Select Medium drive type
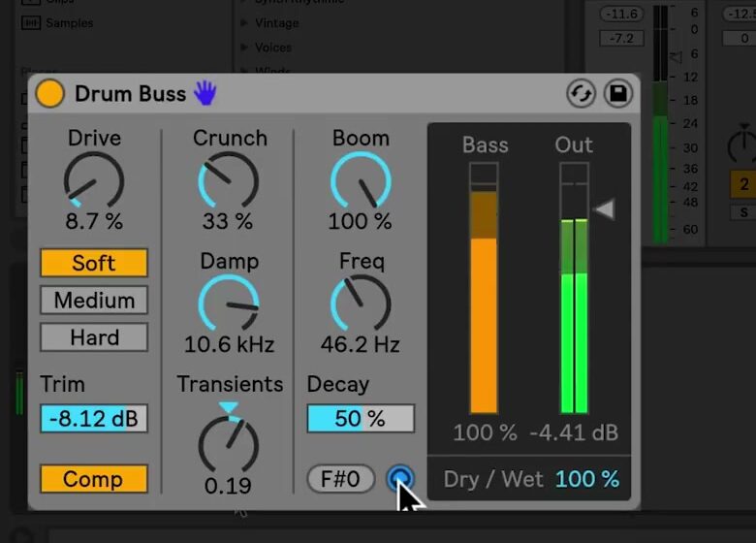756x543 pixels. (x=94, y=300)
